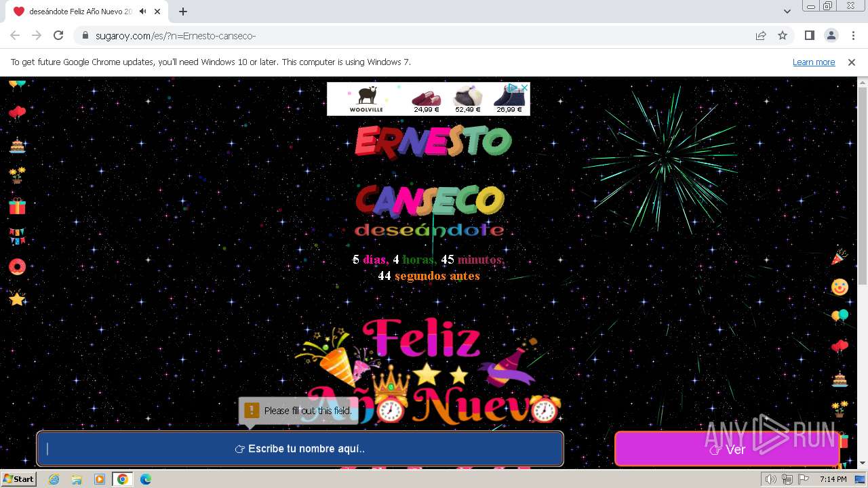Open a new tab
This screenshot has height=488, width=868.
click(183, 12)
